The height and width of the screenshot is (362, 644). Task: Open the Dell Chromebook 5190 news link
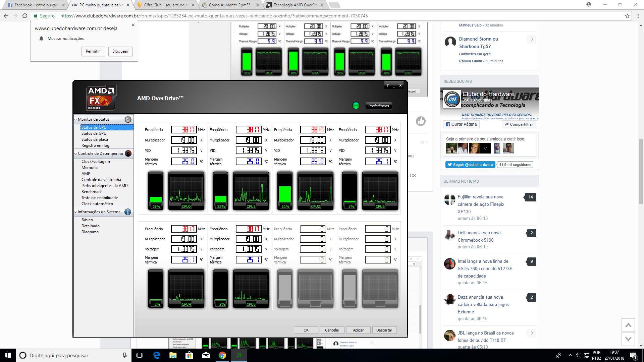479,236
